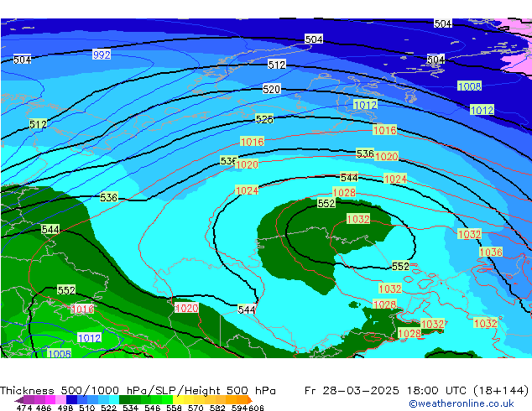Image resolution: width=532 pixels, height=411 pixels.
Task: Select the 570 legend value
Action: pos(196,408)
